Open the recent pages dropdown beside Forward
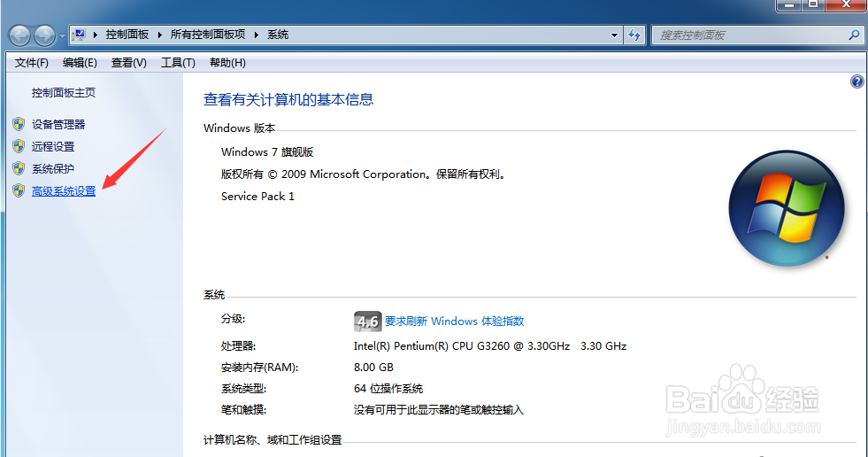868x457 pixels. (62, 36)
